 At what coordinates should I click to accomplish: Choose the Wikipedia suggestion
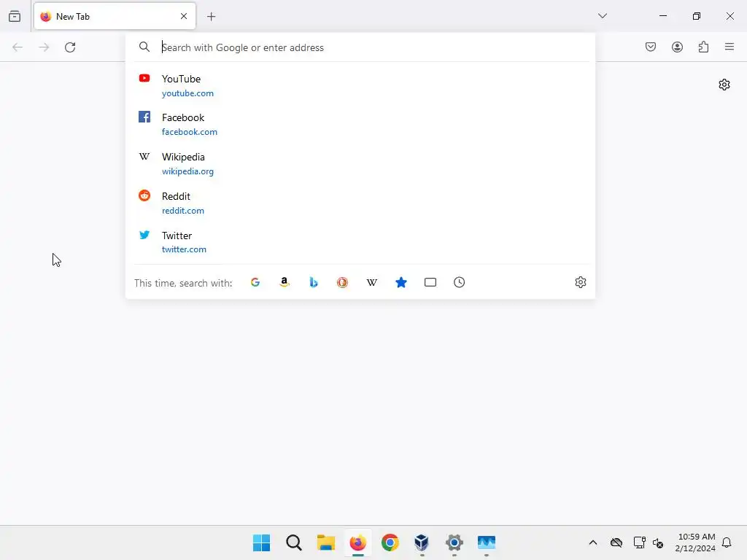(360, 163)
